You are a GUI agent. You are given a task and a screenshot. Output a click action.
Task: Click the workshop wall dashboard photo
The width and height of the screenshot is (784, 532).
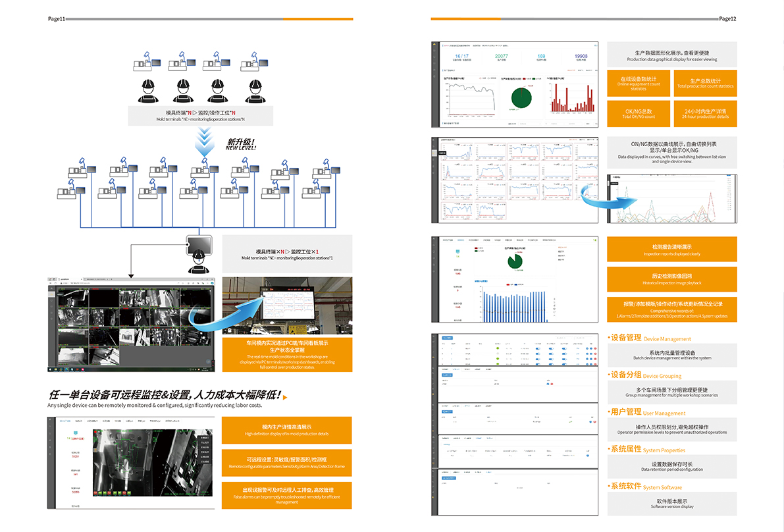pos(287,306)
